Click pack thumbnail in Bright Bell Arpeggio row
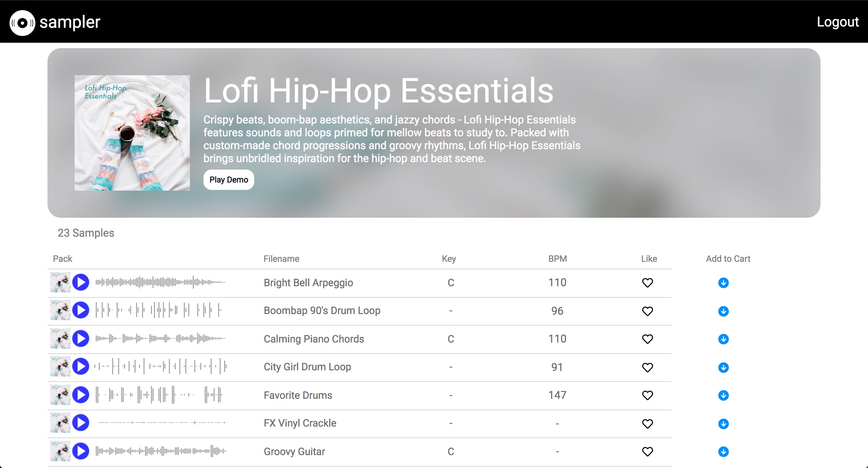868x468 pixels. tap(60, 282)
